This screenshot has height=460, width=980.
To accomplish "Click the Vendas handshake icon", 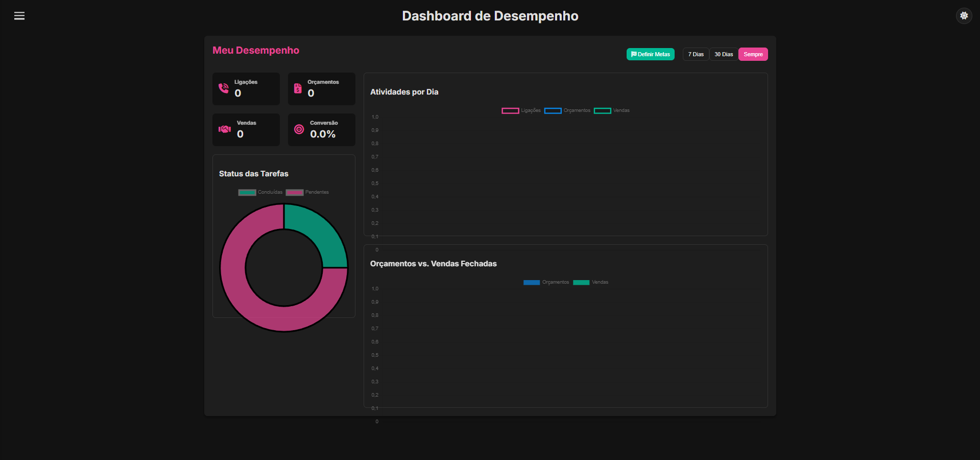I will click(225, 129).
